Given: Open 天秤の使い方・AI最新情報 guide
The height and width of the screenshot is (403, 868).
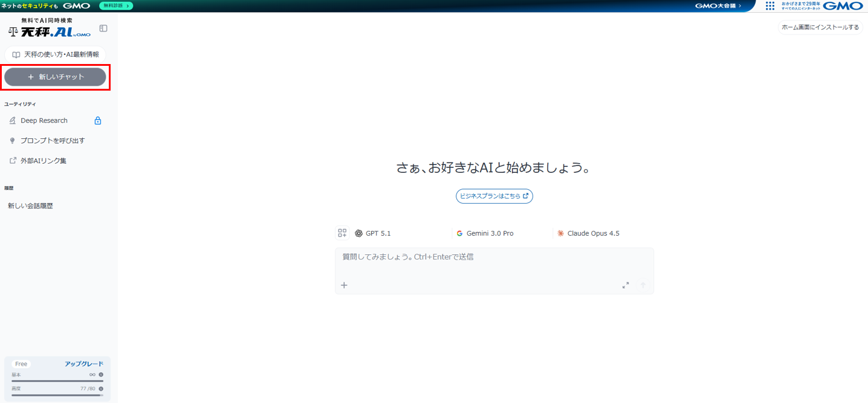Looking at the screenshot, I should (x=55, y=54).
